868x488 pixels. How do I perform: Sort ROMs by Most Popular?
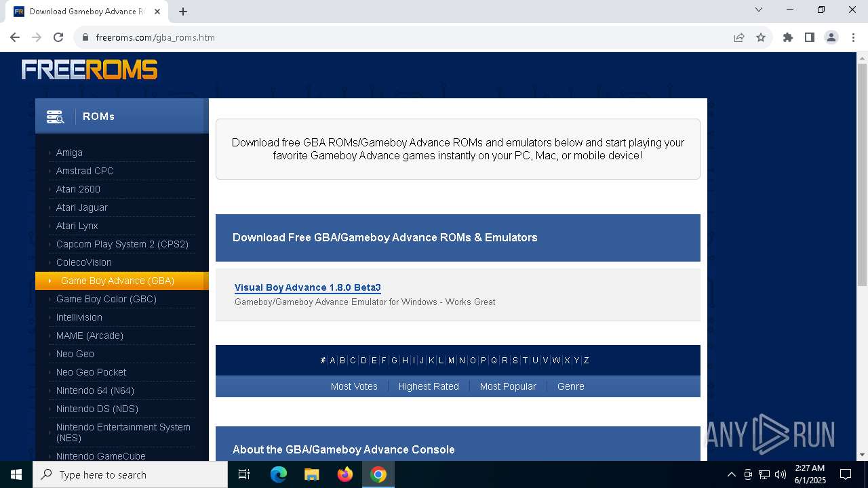pyautogui.click(x=508, y=386)
